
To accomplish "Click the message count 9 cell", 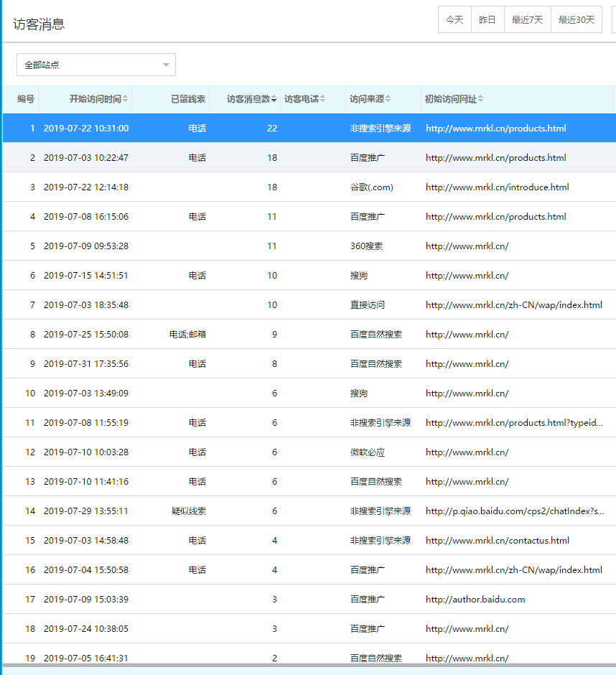I will 275,335.
